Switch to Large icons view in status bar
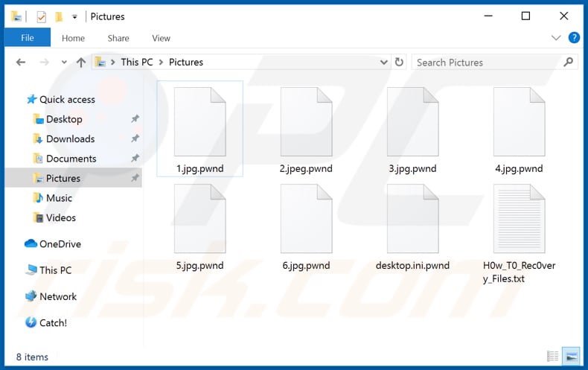 [572, 356]
